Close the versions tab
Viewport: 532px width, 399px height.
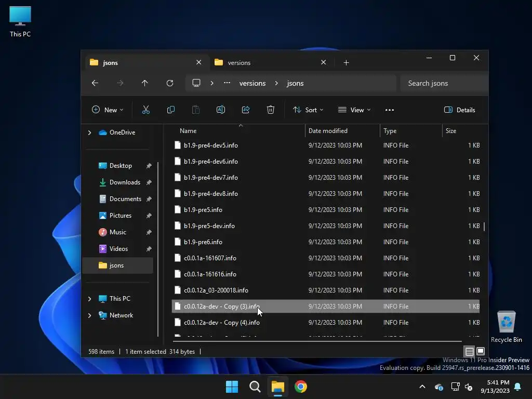click(x=323, y=62)
